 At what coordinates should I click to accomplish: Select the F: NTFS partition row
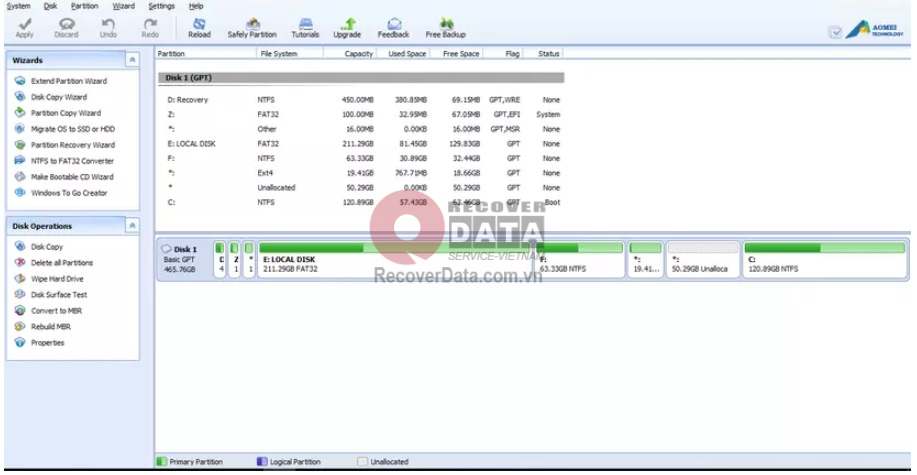[x=361, y=159]
